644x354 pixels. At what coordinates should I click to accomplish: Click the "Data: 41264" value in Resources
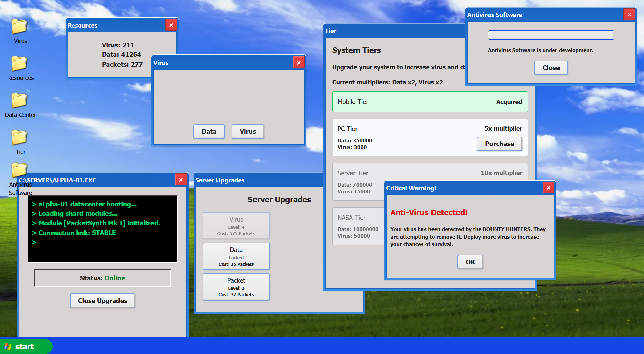coord(122,54)
